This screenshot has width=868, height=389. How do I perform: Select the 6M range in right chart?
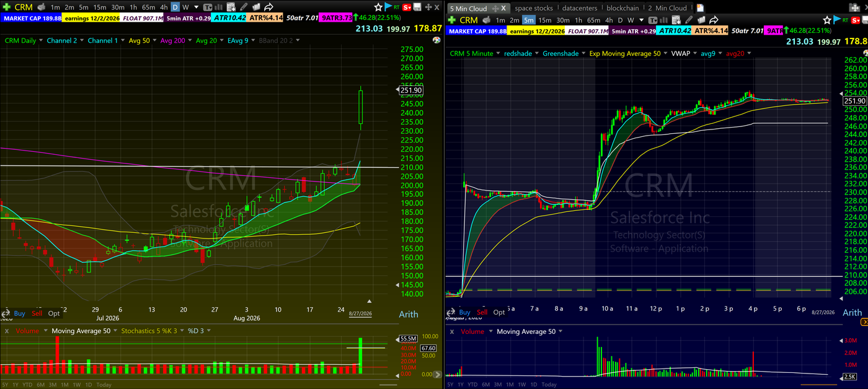tap(486, 385)
